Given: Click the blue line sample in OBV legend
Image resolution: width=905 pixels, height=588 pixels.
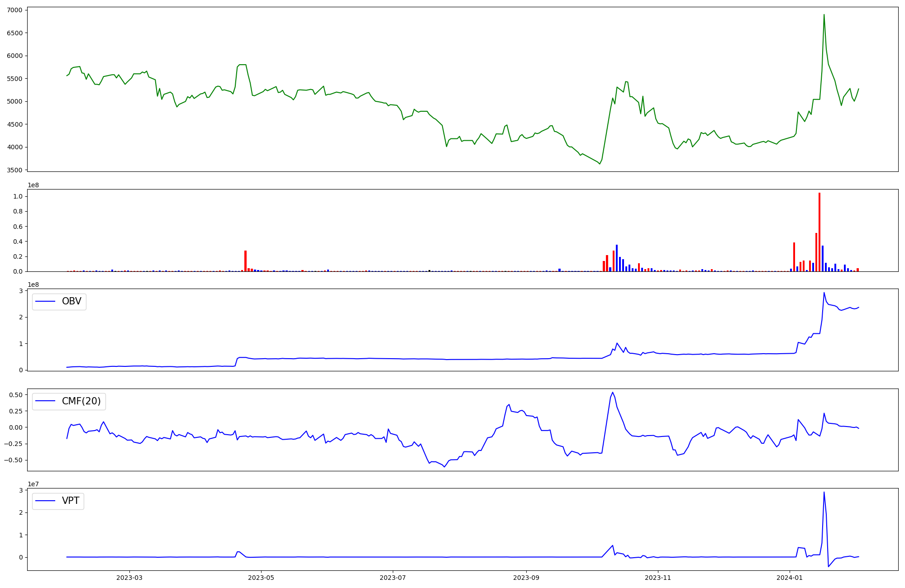Looking at the screenshot, I should pyautogui.click(x=45, y=302).
